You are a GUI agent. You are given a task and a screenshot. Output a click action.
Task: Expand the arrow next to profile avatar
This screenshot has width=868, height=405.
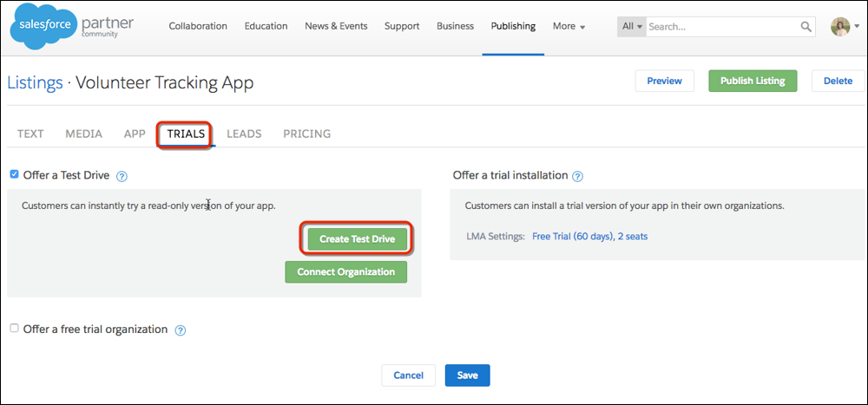click(857, 27)
